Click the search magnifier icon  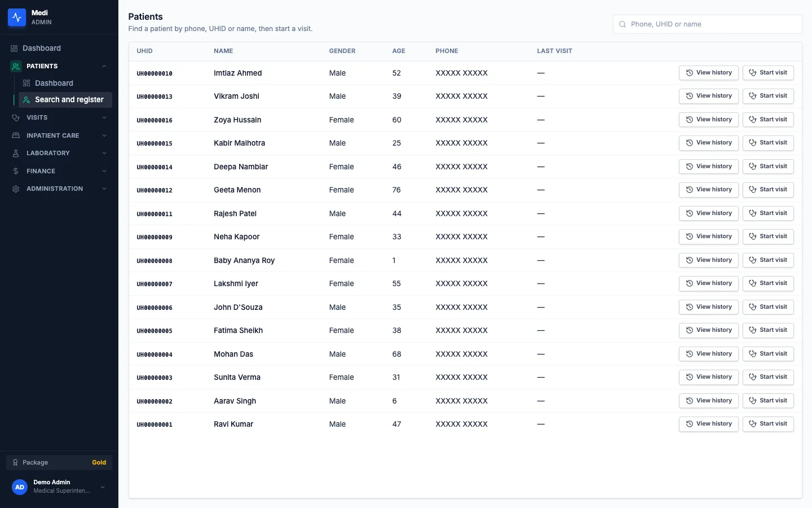(x=623, y=24)
